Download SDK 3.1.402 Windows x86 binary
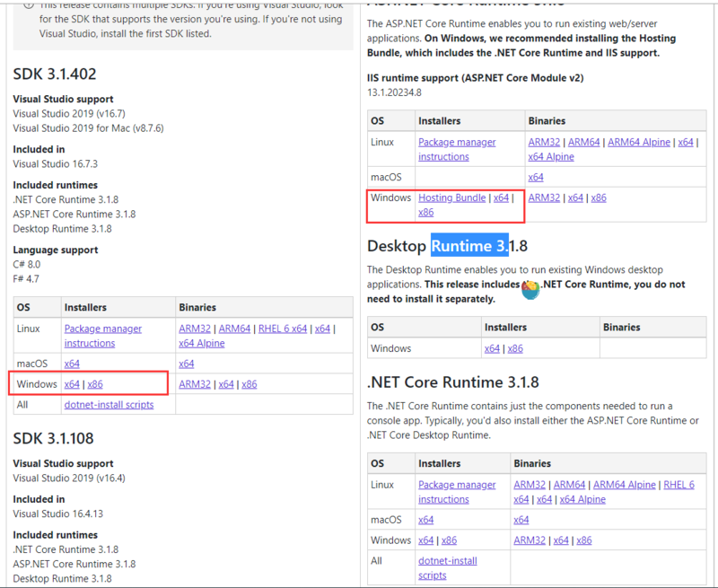 [x=250, y=385]
